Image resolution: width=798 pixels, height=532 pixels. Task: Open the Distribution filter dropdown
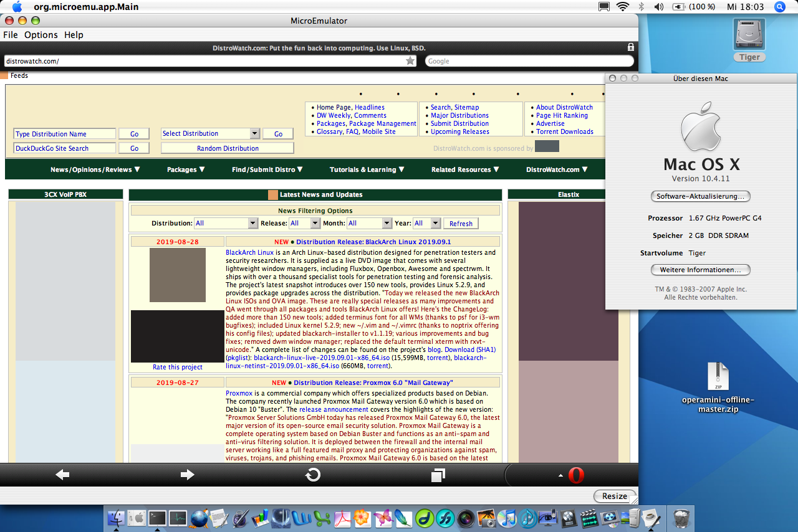pyautogui.click(x=226, y=223)
